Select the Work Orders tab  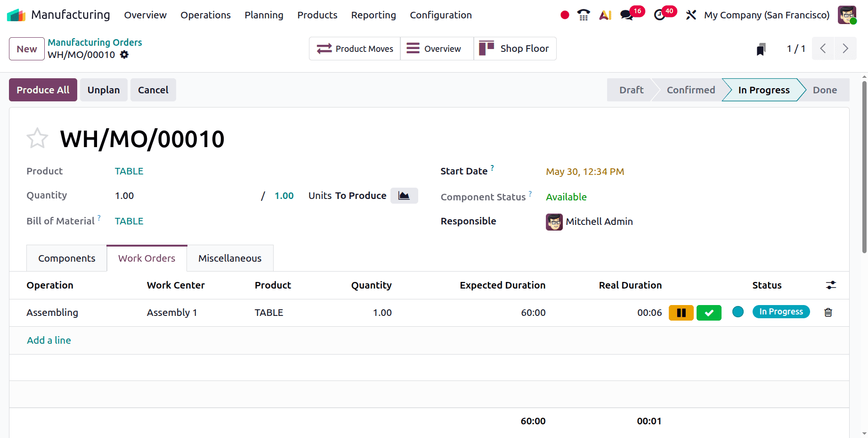(147, 258)
